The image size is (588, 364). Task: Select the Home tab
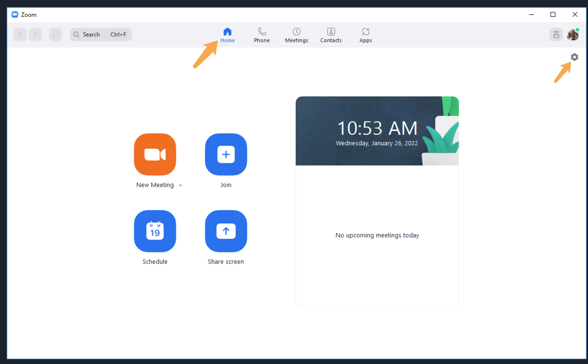tap(227, 35)
